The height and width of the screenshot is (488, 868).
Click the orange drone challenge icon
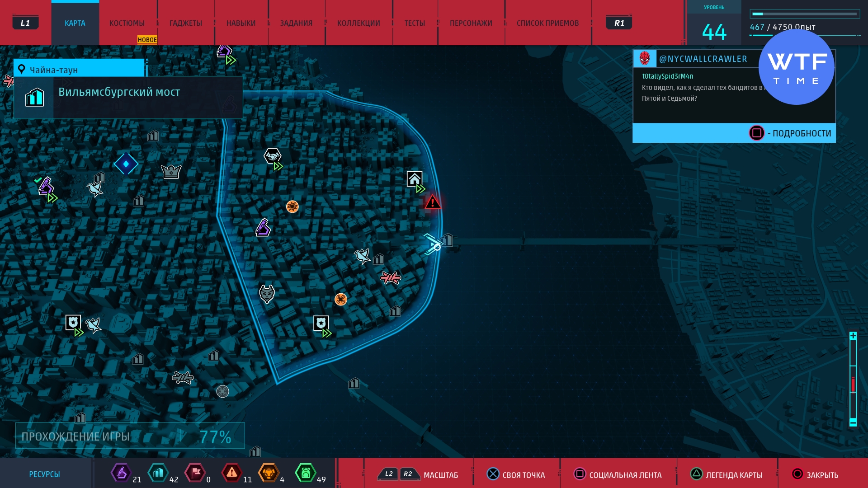click(x=340, y=299)
